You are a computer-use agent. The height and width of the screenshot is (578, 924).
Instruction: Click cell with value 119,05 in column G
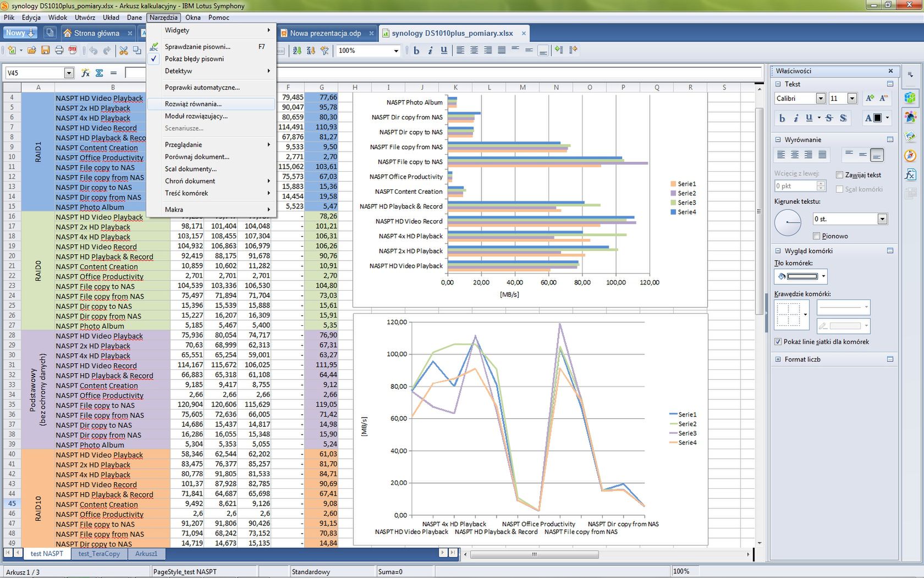[321, 405]
